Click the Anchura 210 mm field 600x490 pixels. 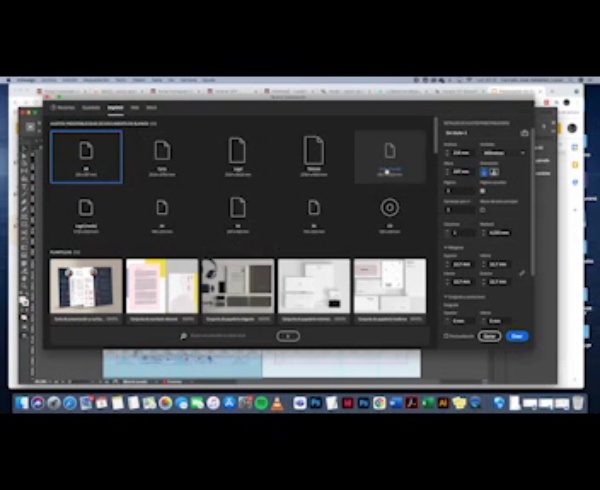(463, 153)
